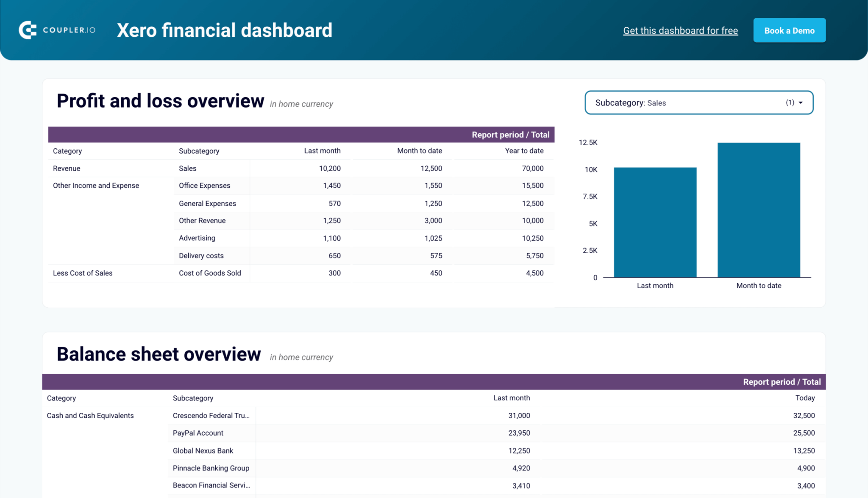
Task: Select the PayPal Account row
Action: (x=198, y=433)
